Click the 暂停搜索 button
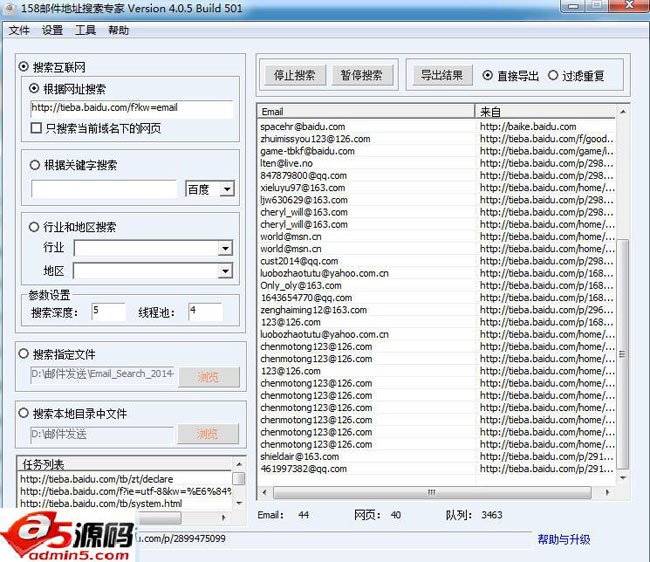The image size is (650, 562). coord(361,75)
